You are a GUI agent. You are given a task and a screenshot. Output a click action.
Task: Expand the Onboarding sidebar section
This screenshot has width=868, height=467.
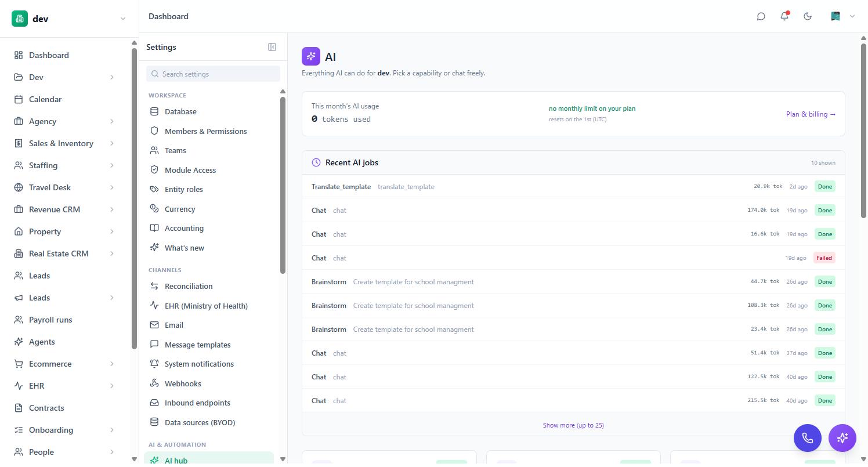(x=111, y=430)
